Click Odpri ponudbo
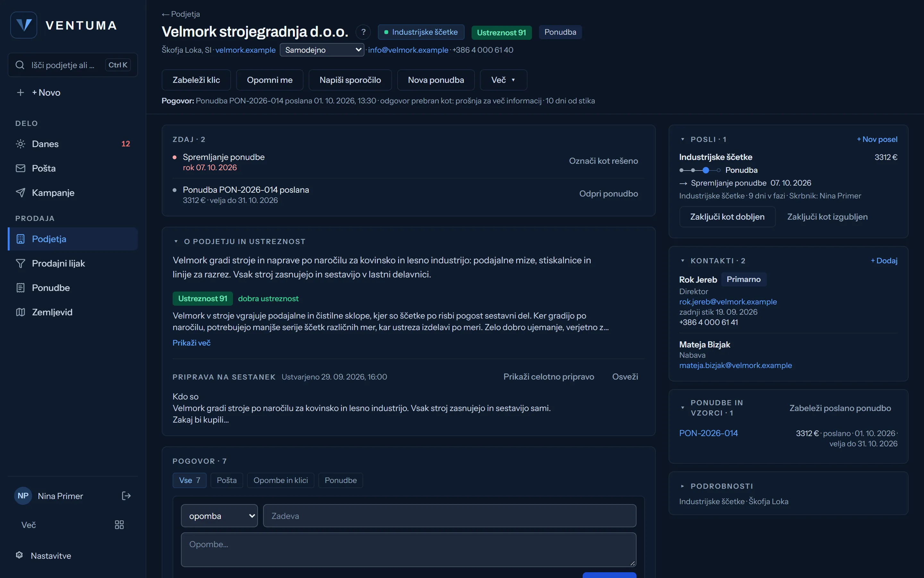The width and height of the screenshot is (924, 578). (609, 194)
